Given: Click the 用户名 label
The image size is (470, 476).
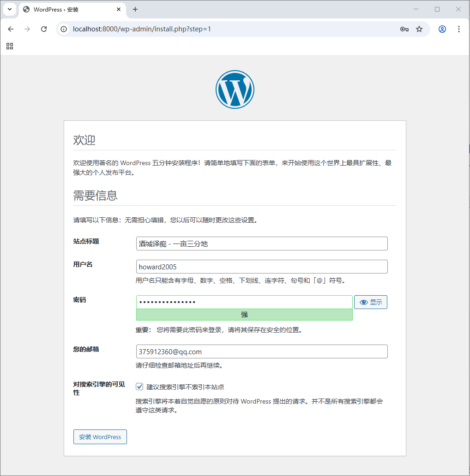Looking at the screenshot, I should pyautogui.click(x=83, y=264).
